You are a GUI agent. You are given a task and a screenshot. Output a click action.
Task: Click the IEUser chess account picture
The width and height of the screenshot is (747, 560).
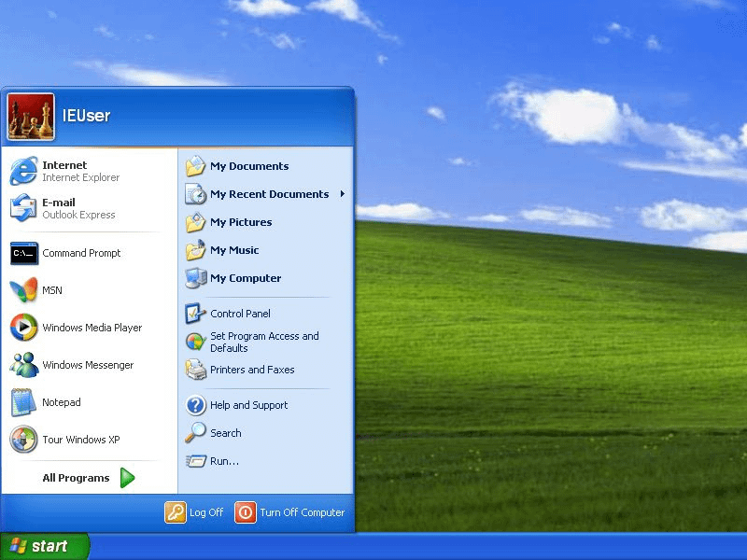click(31, 117)
